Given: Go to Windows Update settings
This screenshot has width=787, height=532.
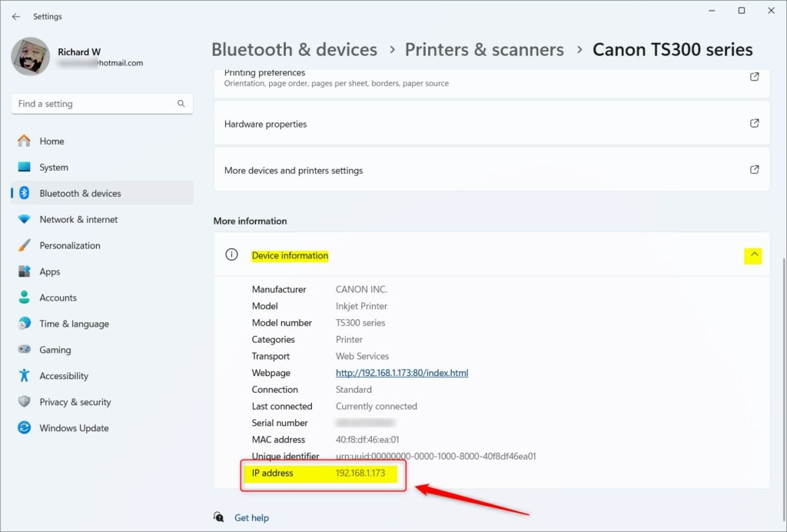Looking at the screenshot, I should pyautogui.click(x=73, y=427).
